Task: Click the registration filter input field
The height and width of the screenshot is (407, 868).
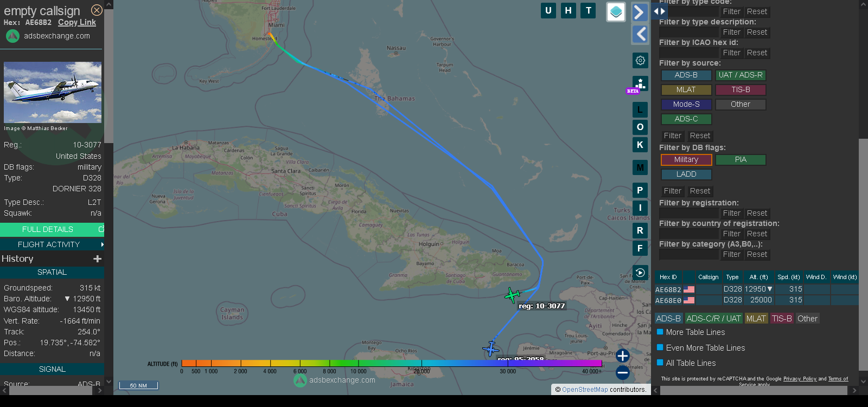Action: coord(688,213)
